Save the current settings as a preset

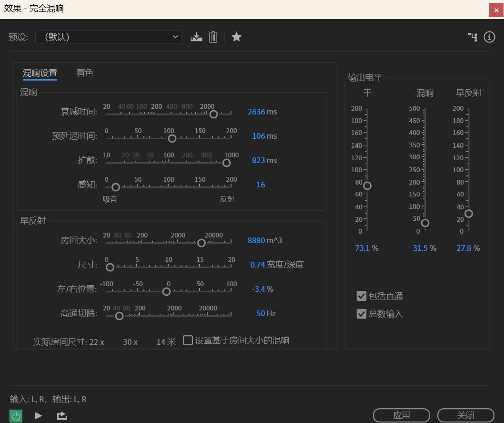196,37
